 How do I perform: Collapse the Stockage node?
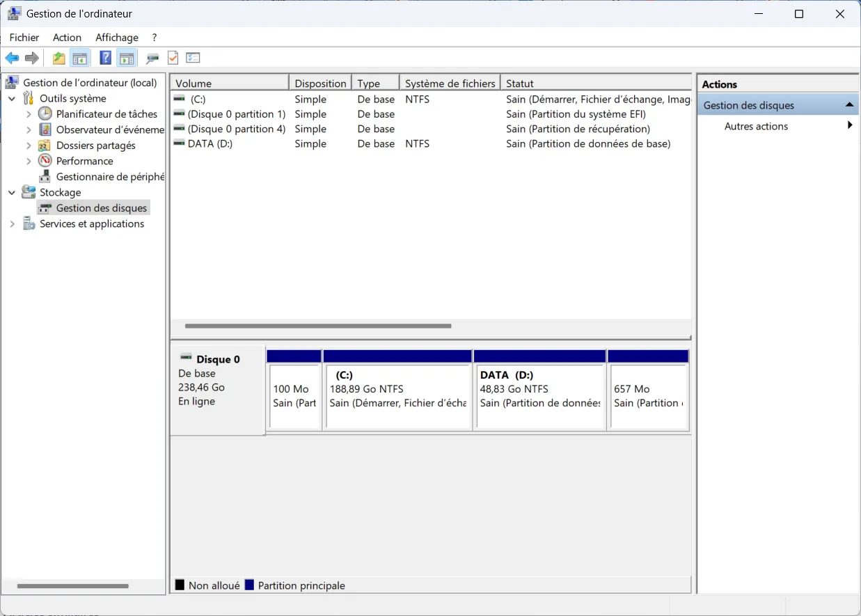pyautogui.click(x=12, y=193)
